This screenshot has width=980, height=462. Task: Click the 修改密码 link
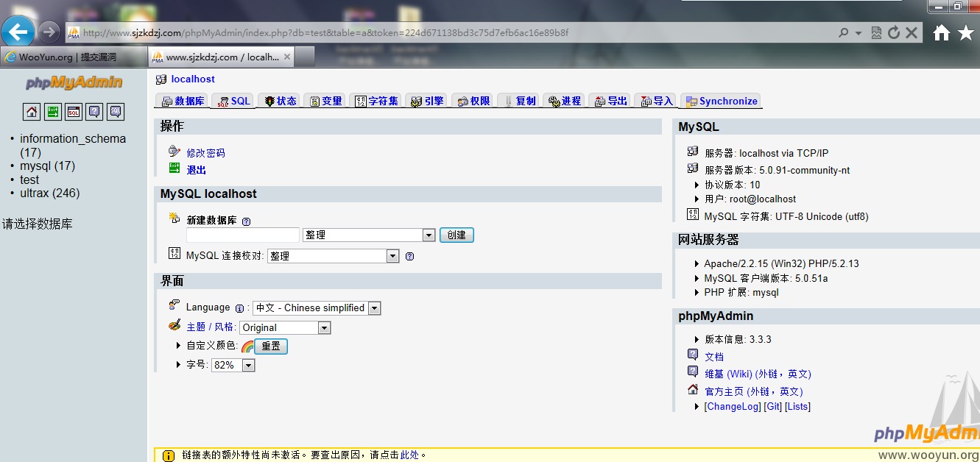205,153
